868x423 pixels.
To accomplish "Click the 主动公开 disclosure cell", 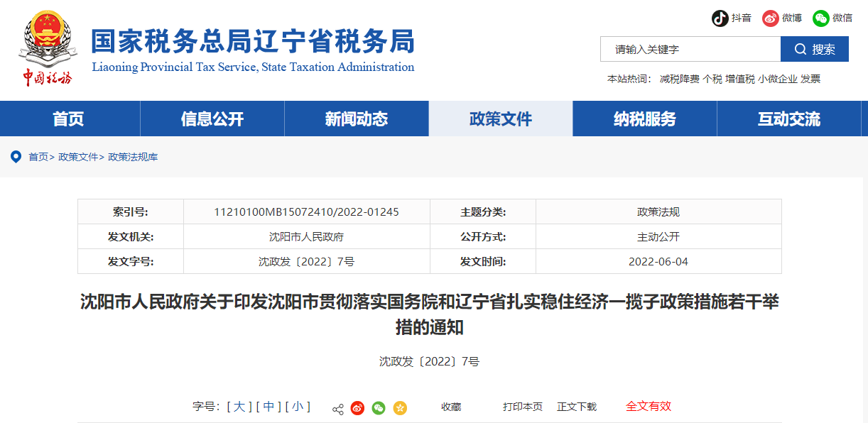I will (x=658, y=236).
